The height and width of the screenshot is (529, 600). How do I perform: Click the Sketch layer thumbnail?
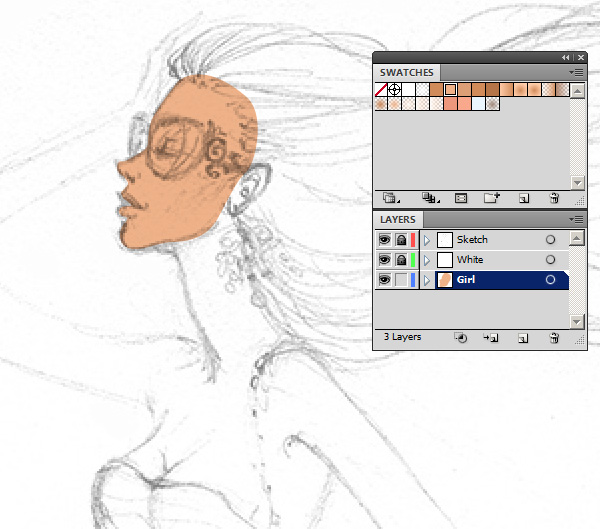(445, 240)
